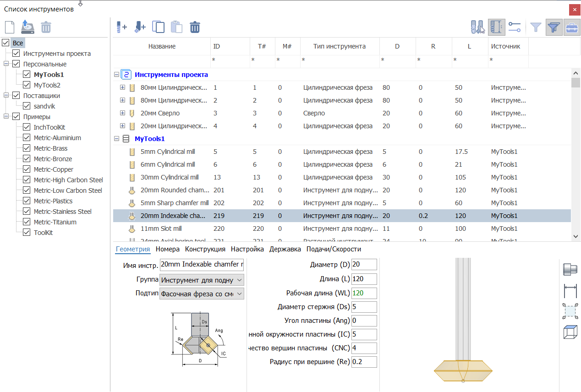This screenshot has height=392, width=581.
Task: Click the 3D cube view icon
Action: pos(570,332)
